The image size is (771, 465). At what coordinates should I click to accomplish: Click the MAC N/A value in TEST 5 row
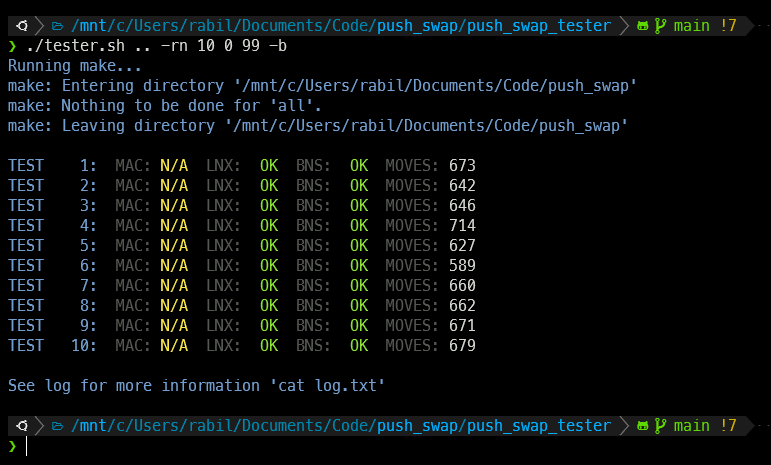pos(174,246)
